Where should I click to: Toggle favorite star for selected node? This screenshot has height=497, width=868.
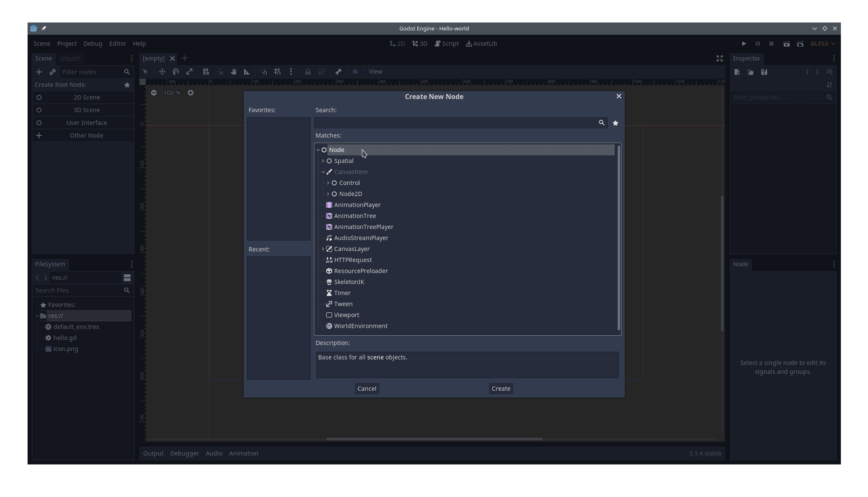[x=615, y=123]
